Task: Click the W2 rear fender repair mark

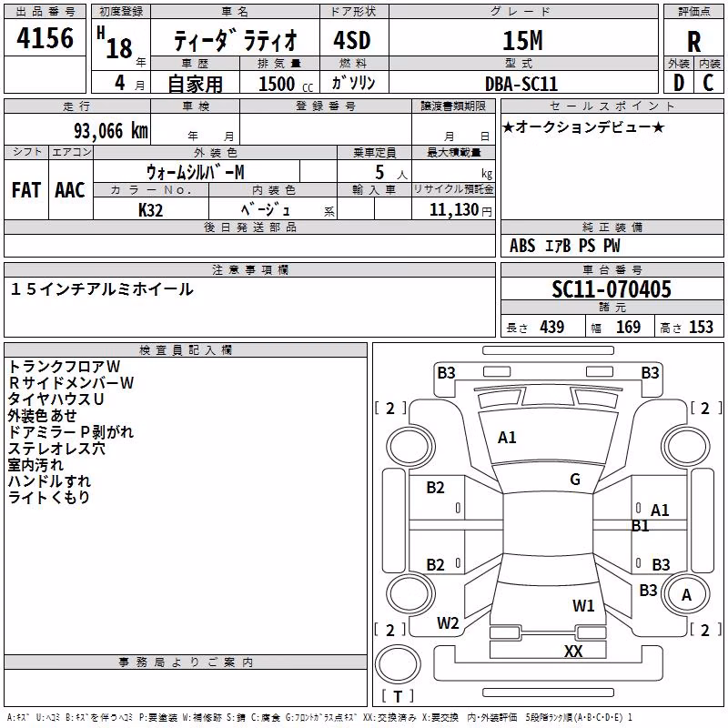Action: coord(448,623)
